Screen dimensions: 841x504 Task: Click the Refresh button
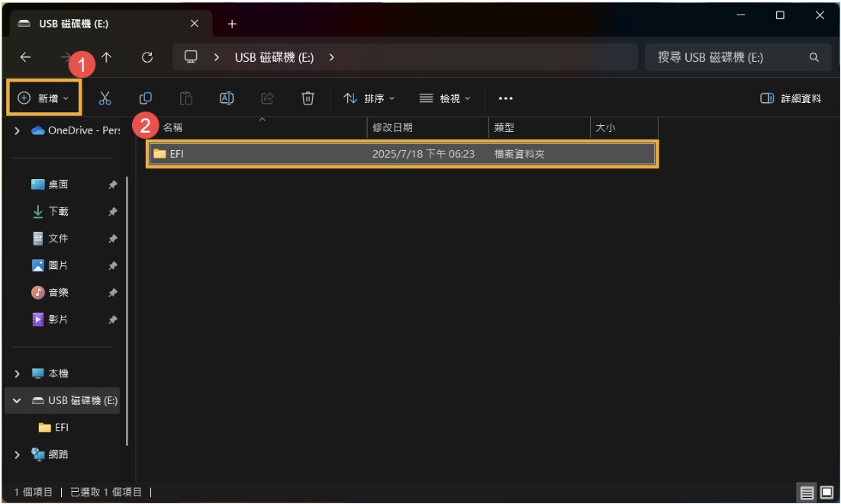[148, 57]
